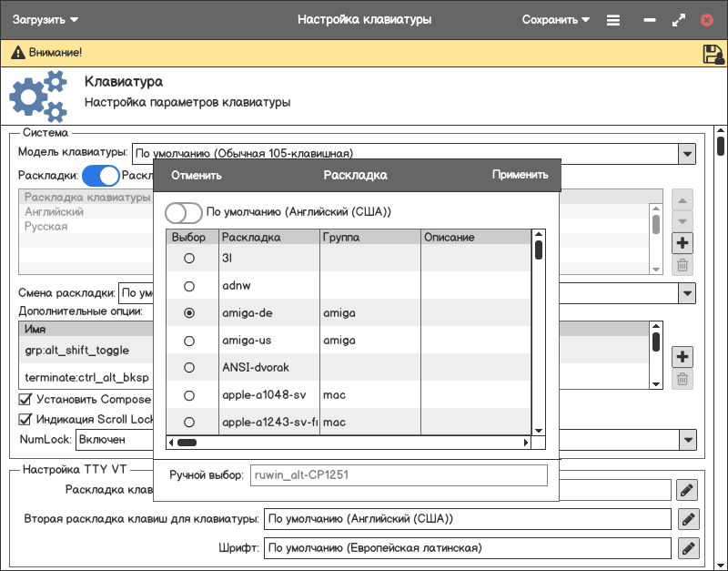Open the layout switching dropdown arrow
The image size is (728, 571).
point(687,293)
